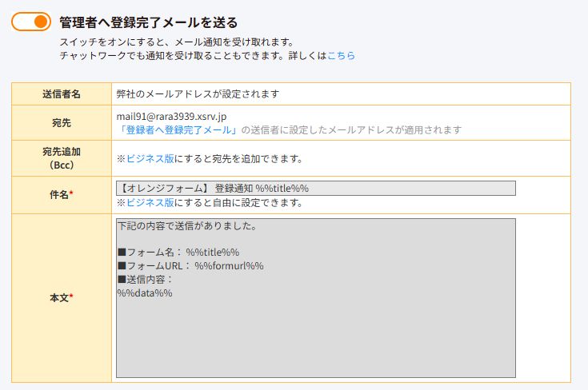Viewport: 588px width, 390px height.
Task: Click the ■フォーム名： %%title%% line
Action: click(x=178, y=252)
